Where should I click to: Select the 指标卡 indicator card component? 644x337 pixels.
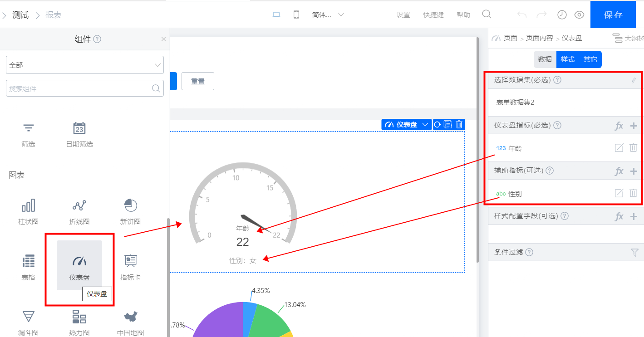click(x=130, y=268)
